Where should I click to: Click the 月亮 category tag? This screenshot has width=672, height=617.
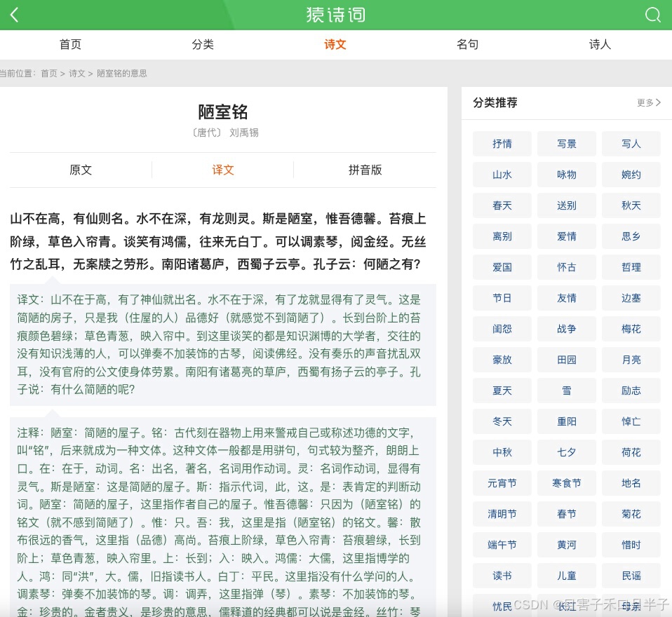631,360
